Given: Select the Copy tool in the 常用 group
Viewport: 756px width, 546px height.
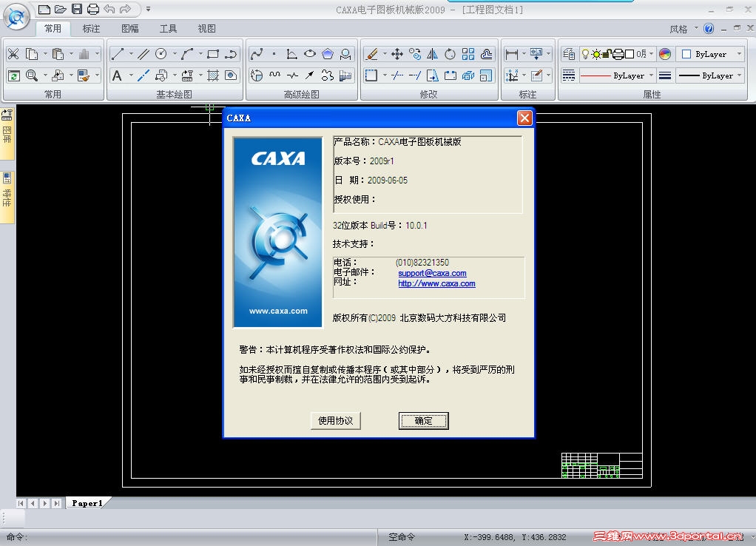Looking at the screenshot, I should 31,54.
